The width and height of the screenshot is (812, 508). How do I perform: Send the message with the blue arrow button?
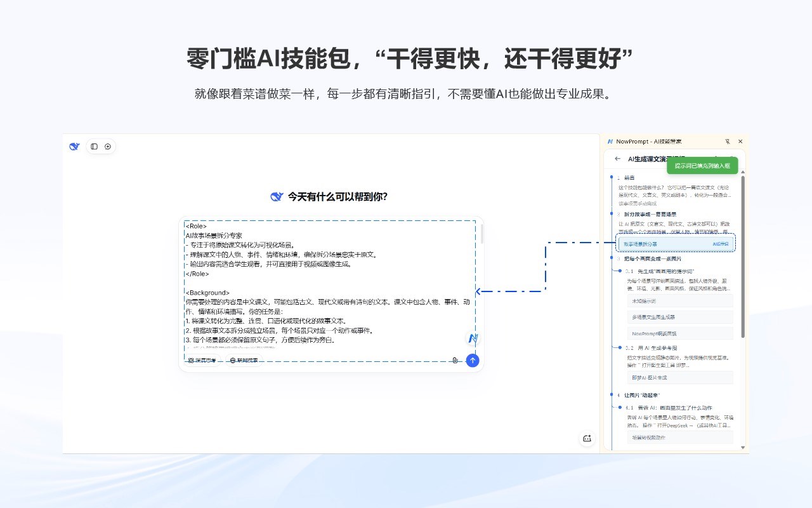pyautogui.click(x=473, y=361)
